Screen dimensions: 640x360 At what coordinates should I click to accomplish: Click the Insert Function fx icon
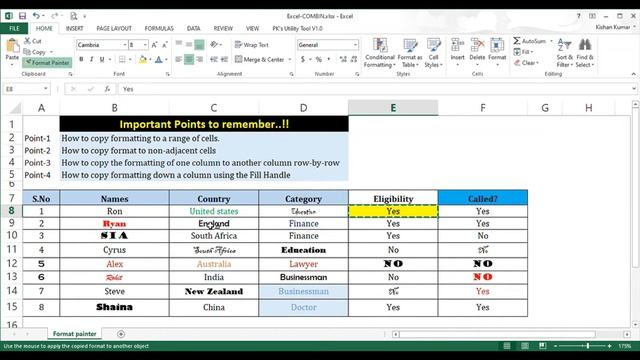107,89
